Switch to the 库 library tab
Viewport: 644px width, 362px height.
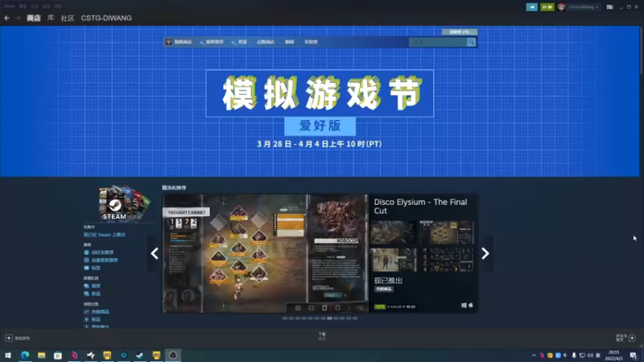click(51, 18)
